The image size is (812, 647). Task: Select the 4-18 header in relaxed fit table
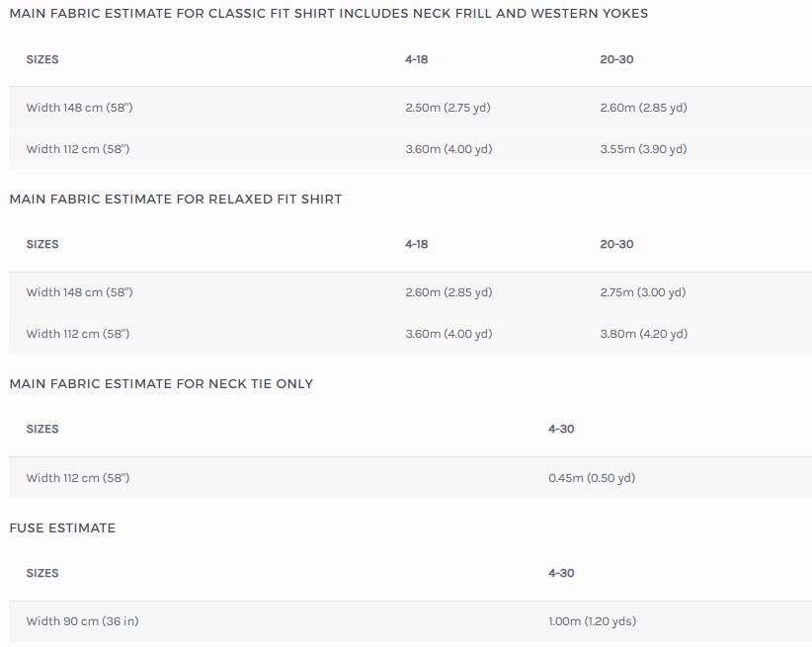tap(416, 244)
